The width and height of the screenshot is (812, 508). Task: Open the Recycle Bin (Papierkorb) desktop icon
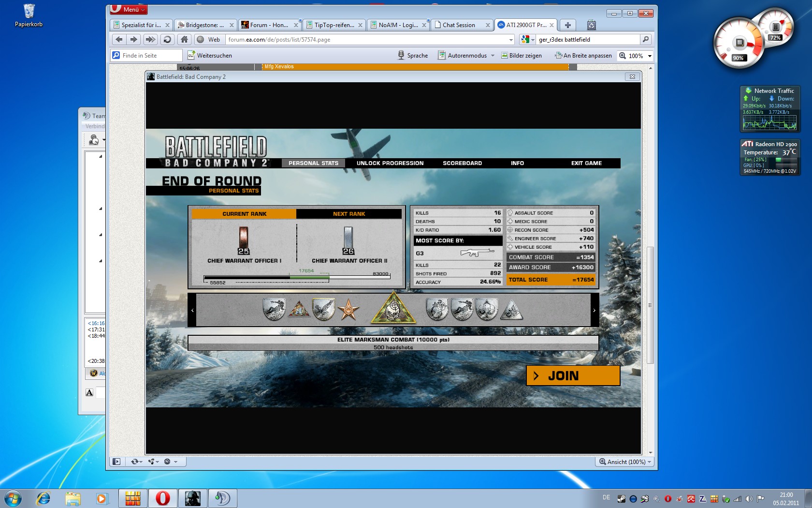click(x=29, y=15)
